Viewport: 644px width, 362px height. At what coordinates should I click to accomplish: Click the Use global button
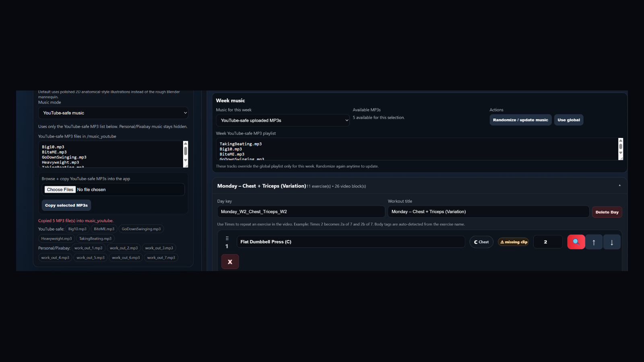(x=568, y=120)
